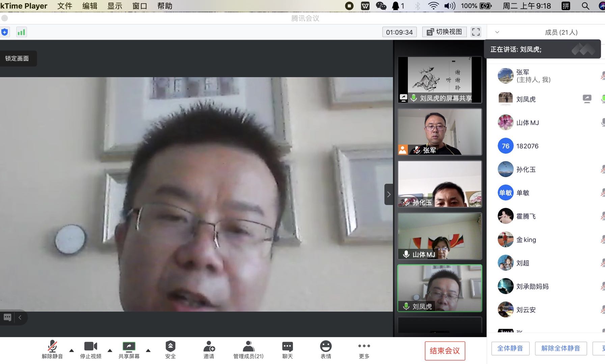
Task: Expand audio options arrow beside Unmute
Action: coord(72,351)
